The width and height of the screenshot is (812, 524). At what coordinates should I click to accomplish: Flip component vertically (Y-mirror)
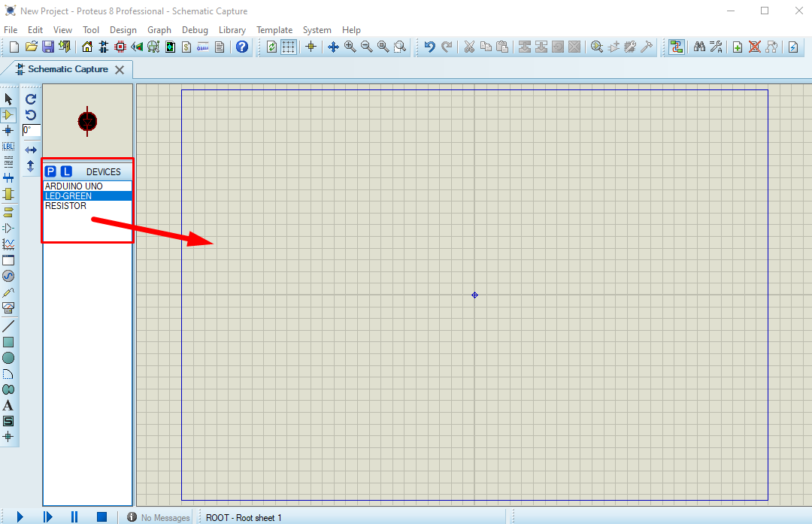point(31,165)
